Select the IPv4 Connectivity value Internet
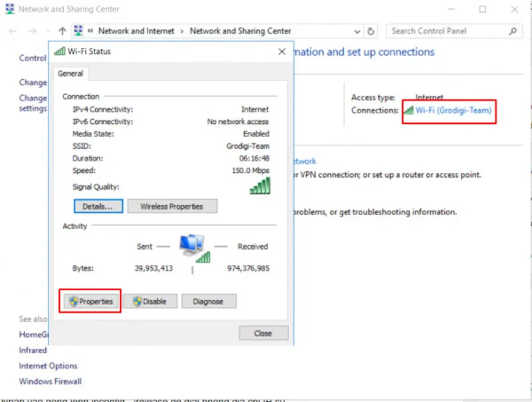Image resolution: width=532 pixels, height=402 pixels. click(255, 109)
